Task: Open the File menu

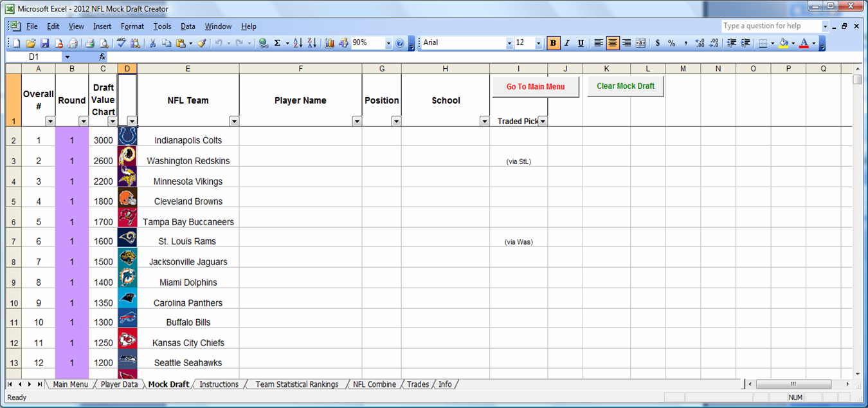Action: point(32,26)
